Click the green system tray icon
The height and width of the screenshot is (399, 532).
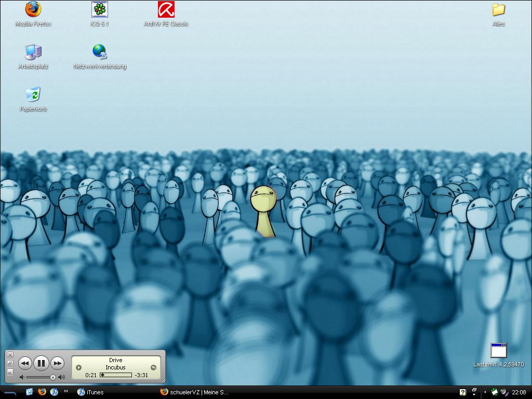tap(495, 392)
